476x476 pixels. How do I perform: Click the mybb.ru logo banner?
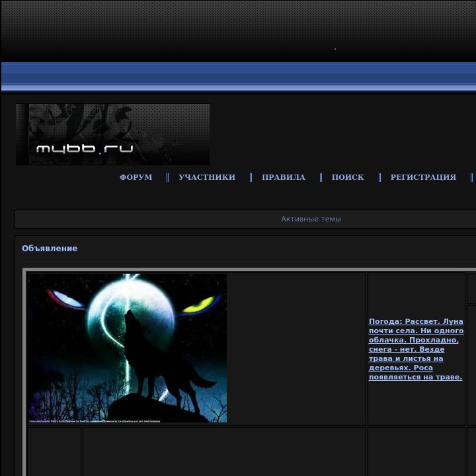pyautogui.click(x=112, y=134)
